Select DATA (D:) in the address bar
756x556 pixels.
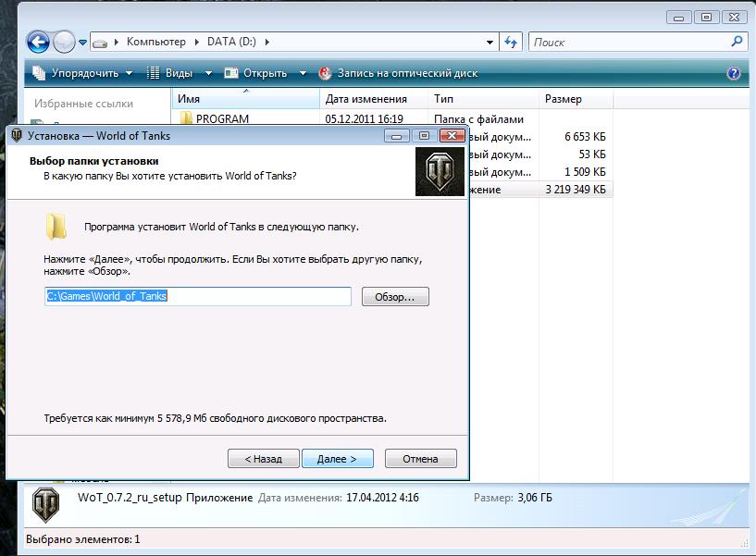231,42
